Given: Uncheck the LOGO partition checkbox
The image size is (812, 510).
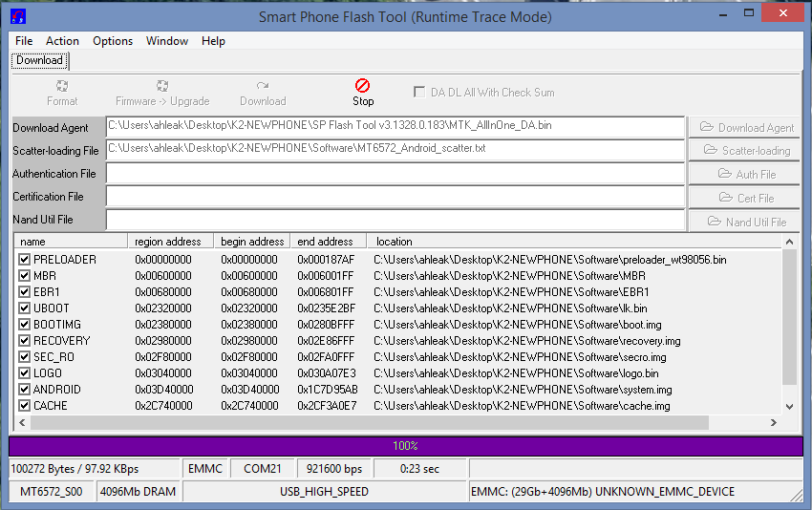Looking at the screenshot, I should point(24,373).
